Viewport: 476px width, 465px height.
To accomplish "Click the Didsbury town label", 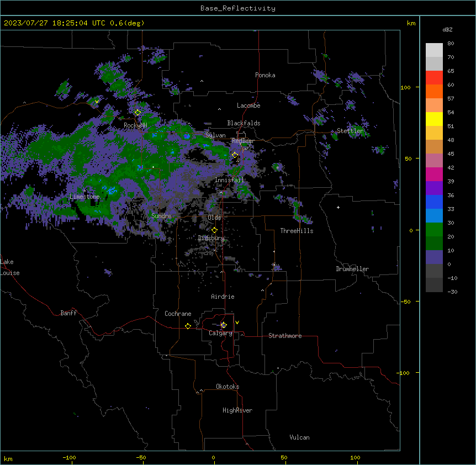I will click(x=211, y=238).
